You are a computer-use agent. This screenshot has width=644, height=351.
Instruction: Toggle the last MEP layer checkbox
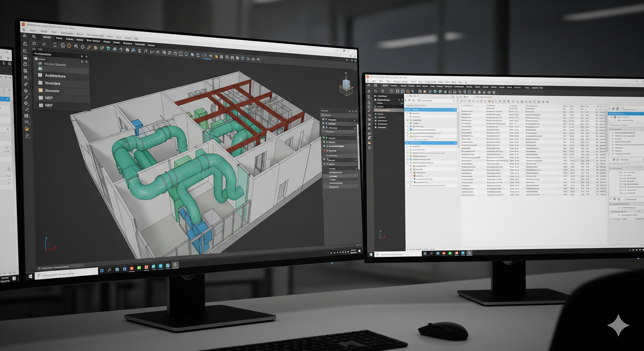pyautogui.click(x=41, y=105)
